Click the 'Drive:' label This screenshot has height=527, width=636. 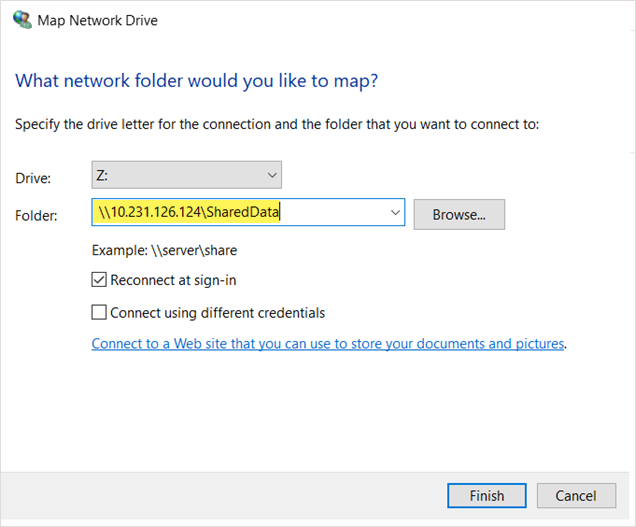33,178
